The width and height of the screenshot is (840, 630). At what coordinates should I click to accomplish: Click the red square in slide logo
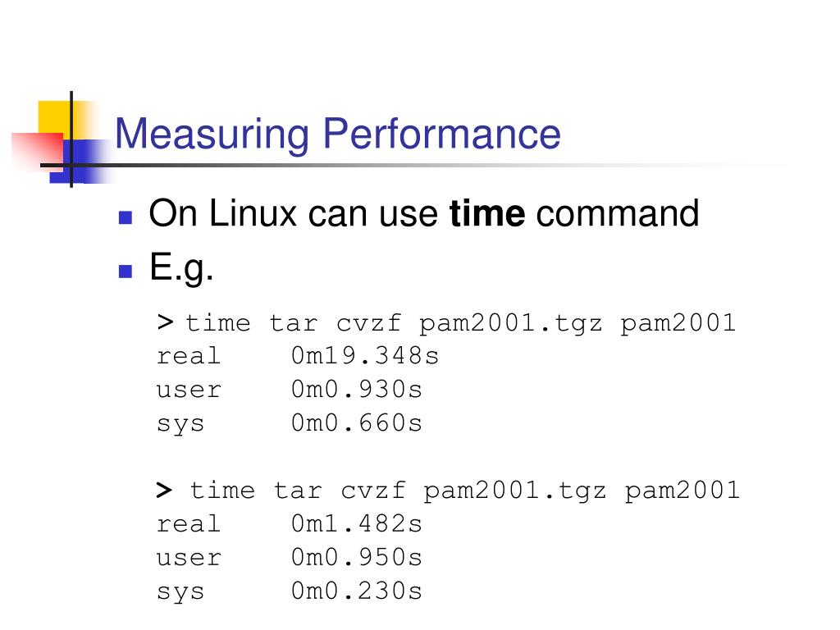pos(38,151)
